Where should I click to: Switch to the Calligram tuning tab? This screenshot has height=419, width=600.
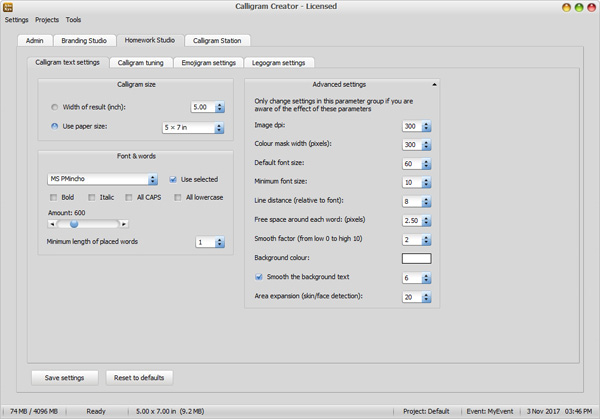(140, 62)
